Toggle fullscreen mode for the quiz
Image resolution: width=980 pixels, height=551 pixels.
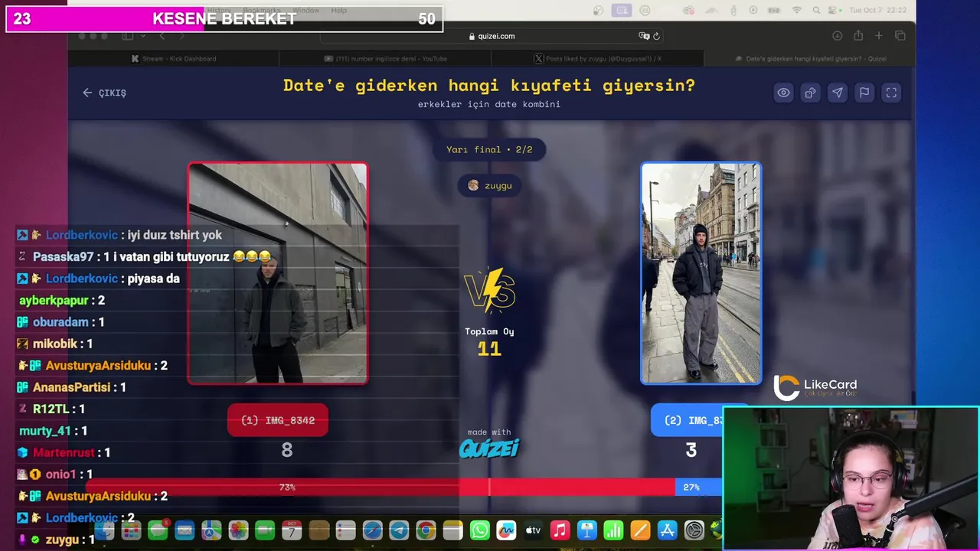[891, 93]
